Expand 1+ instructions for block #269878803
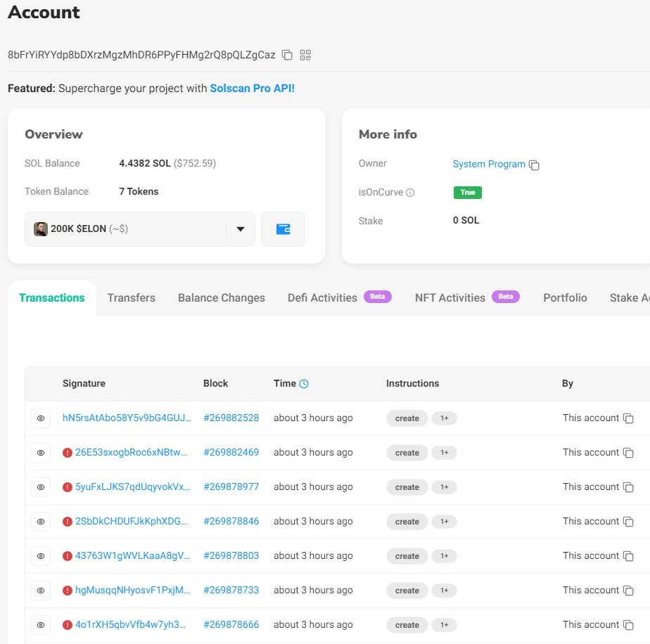Viewport: 650px width, 644px height. pyautogui.click(x=444, y=555)
